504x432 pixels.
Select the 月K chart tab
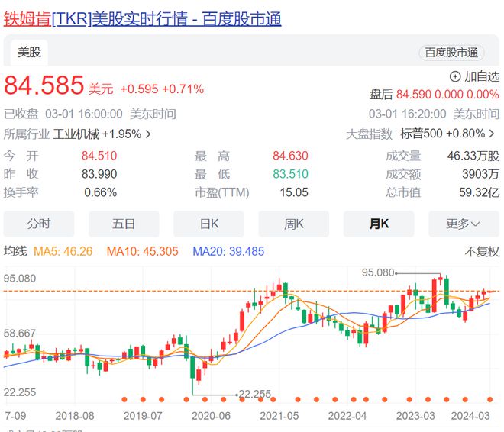(x=379, y=224)
